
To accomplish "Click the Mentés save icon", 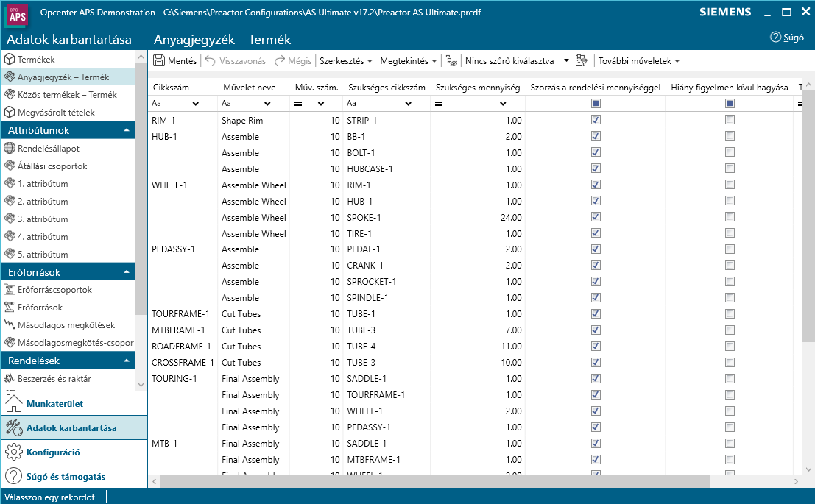I will coord(160,61).
